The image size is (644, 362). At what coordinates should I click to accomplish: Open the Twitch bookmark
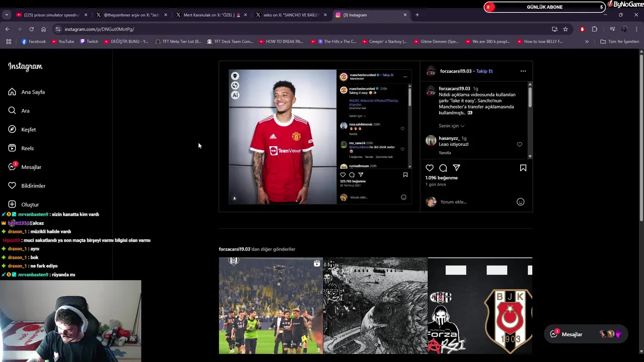(x=89, y=42)
